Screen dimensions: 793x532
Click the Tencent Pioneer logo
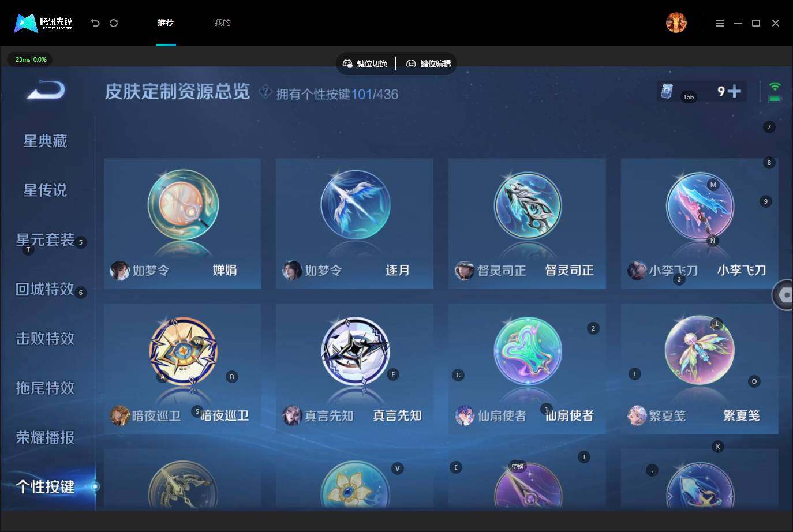43,23
